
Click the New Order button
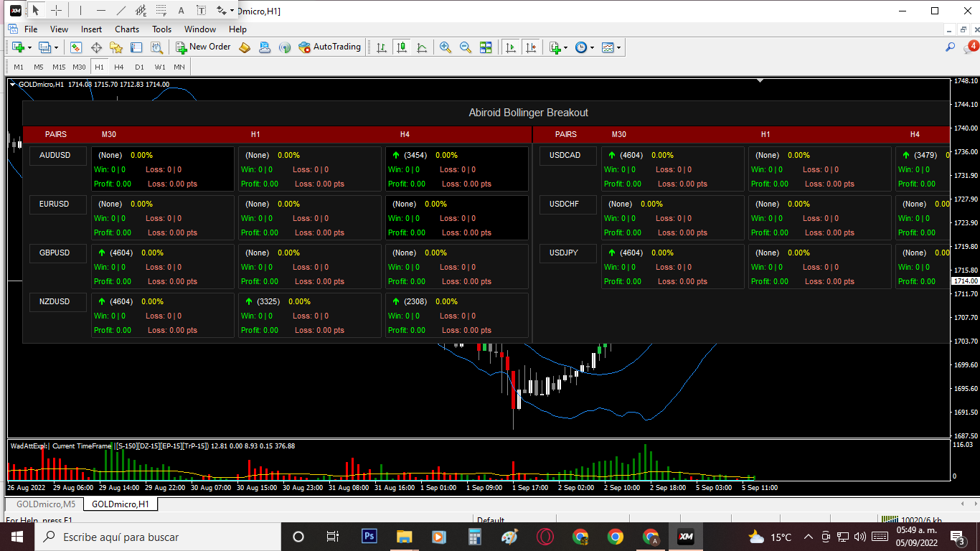click(x=204, y=47)
